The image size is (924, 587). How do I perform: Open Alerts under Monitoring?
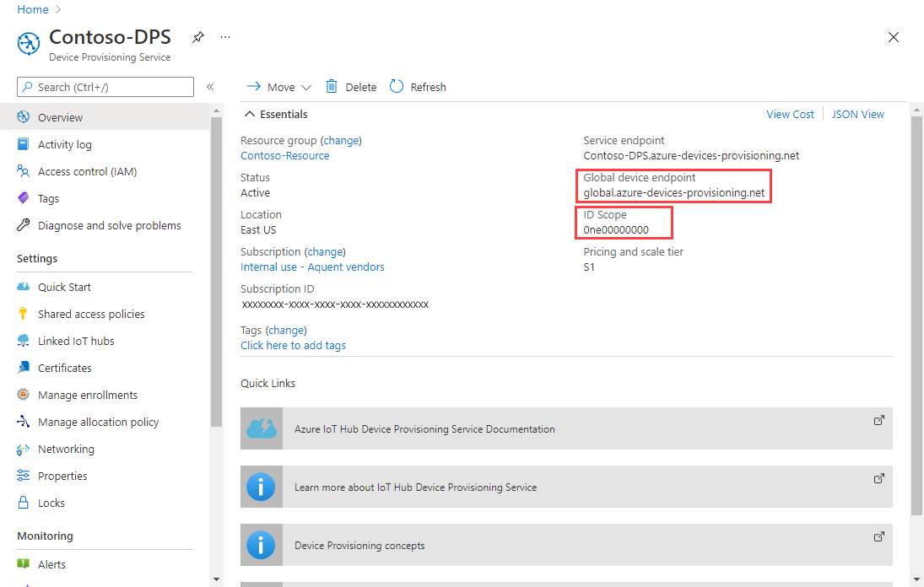(x=52, y=563)
